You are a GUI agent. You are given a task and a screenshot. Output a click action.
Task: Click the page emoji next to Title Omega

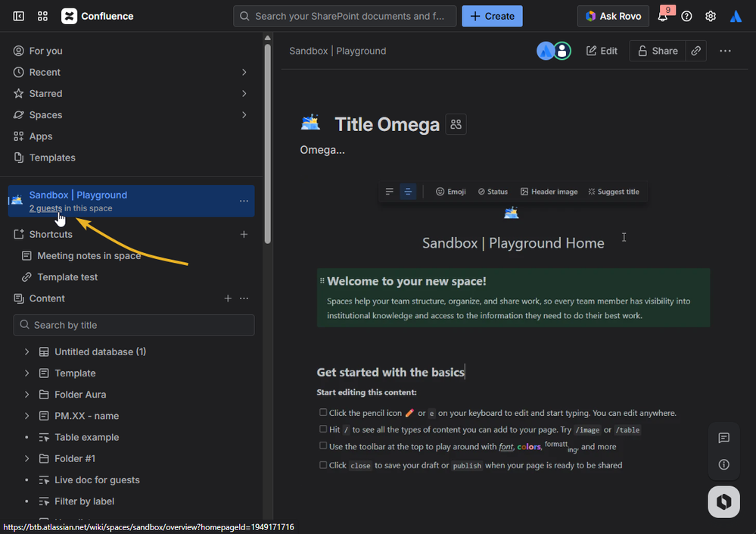[x=310, y=123]
